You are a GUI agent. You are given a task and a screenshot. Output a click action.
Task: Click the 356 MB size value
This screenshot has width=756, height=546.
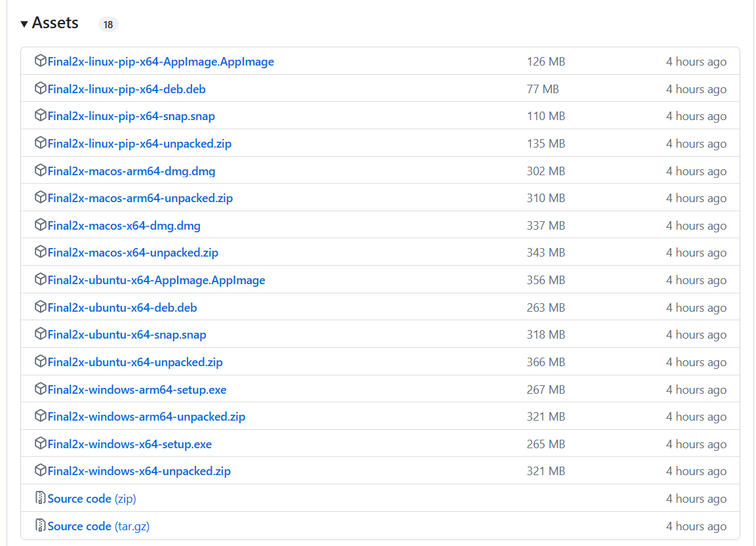coord(546,280)
